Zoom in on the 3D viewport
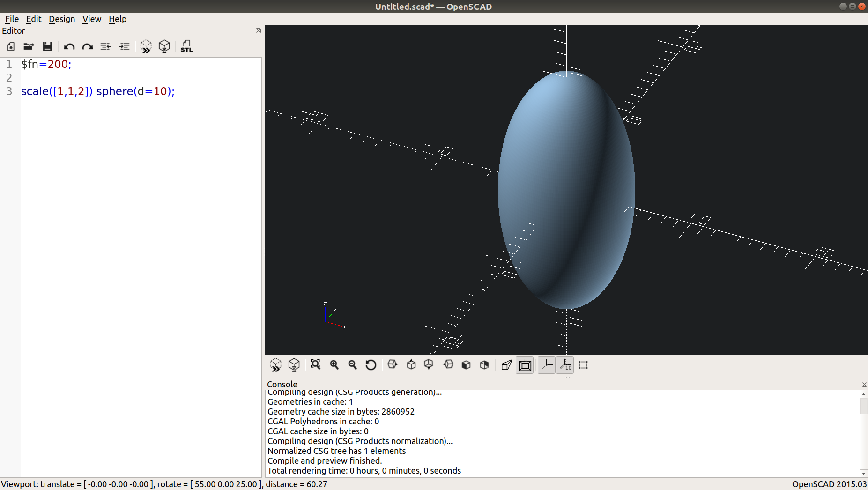The width and height of the screenshot is (868, 490). pyautogui.click(x=334, y=364)
